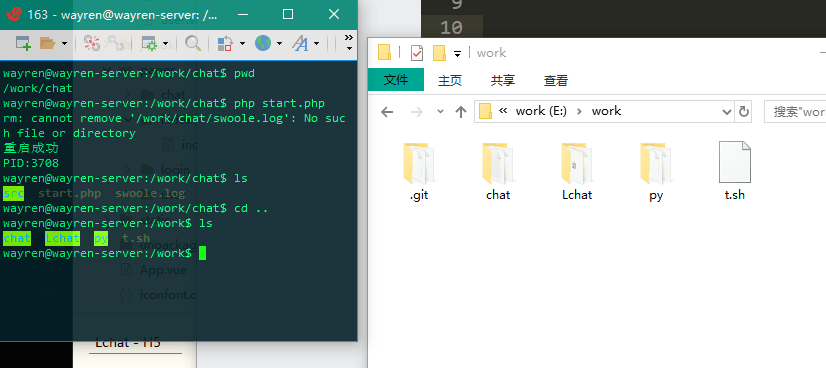Go forward in Explorer navigation

tap(417, 112)
